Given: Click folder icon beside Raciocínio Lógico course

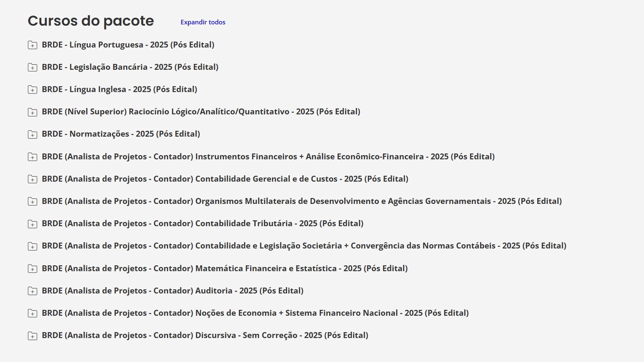Looking at the screenshot, I should coord(32,112).
